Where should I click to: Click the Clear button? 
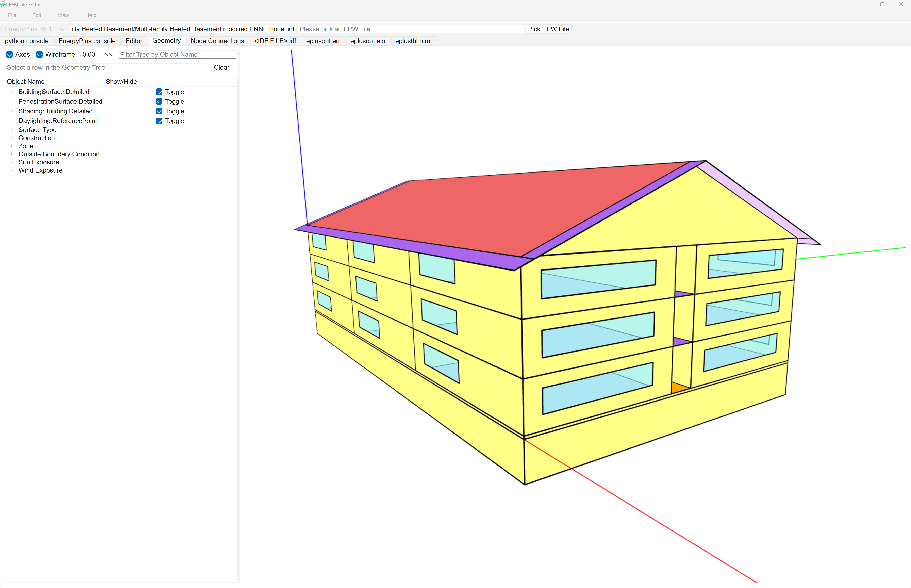pos(221,68)
